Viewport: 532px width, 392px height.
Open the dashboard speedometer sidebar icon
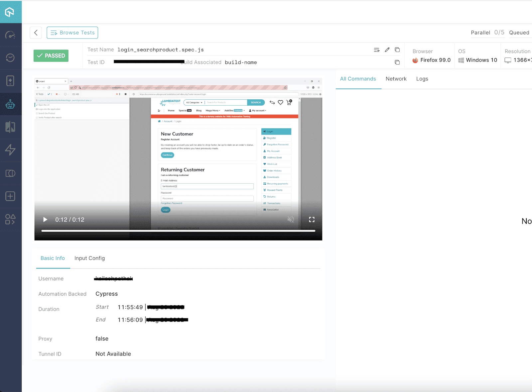click(10, 35)
